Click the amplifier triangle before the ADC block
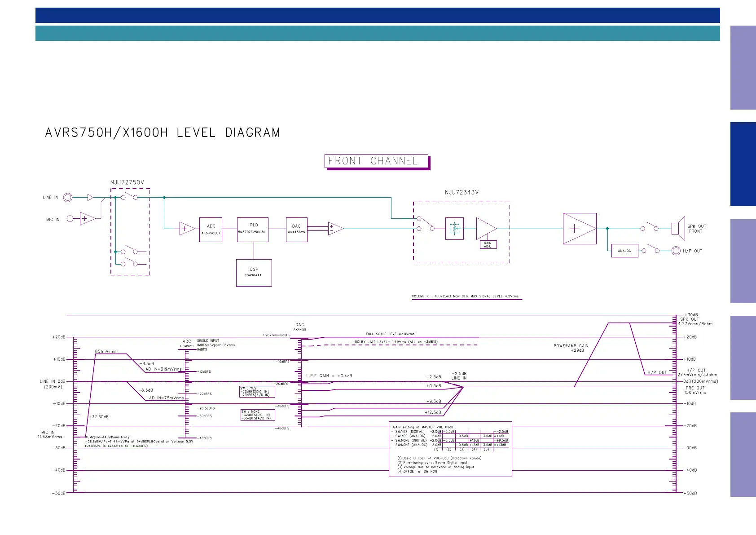Image resolution: width=756 pixels, height=535 pixels. [187, 229]
